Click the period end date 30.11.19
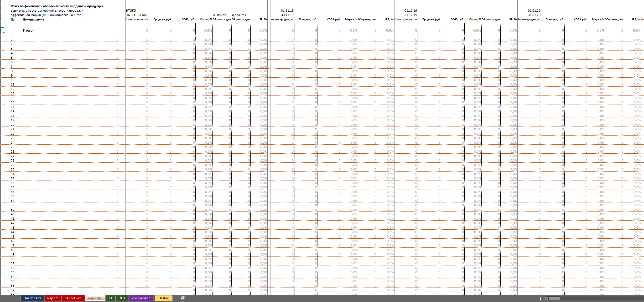Screen dimensions: 644x302 pos(287,15)
